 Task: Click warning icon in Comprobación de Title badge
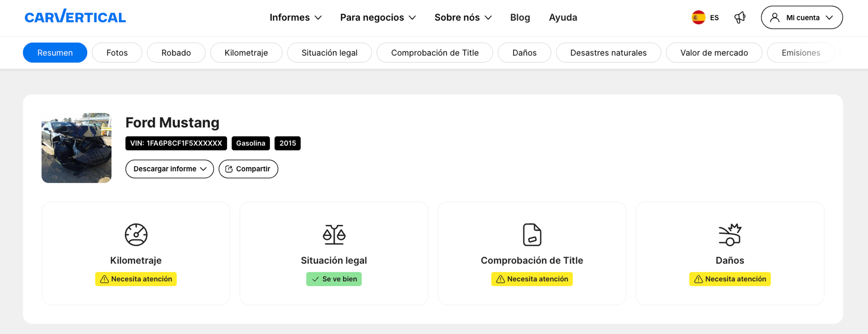(500, 279)
